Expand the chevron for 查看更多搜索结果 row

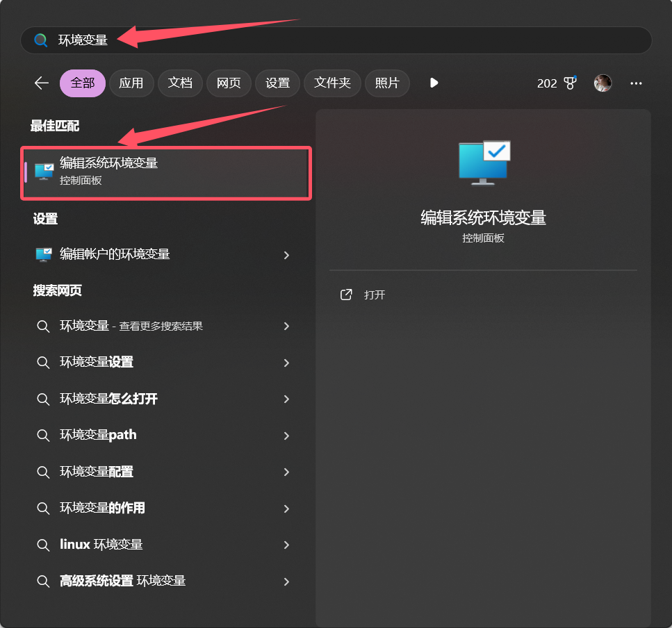pyautogui.click(x=287, y=327)
